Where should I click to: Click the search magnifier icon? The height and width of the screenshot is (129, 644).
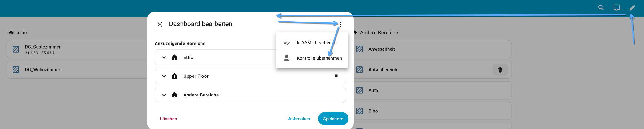[601, 8]
